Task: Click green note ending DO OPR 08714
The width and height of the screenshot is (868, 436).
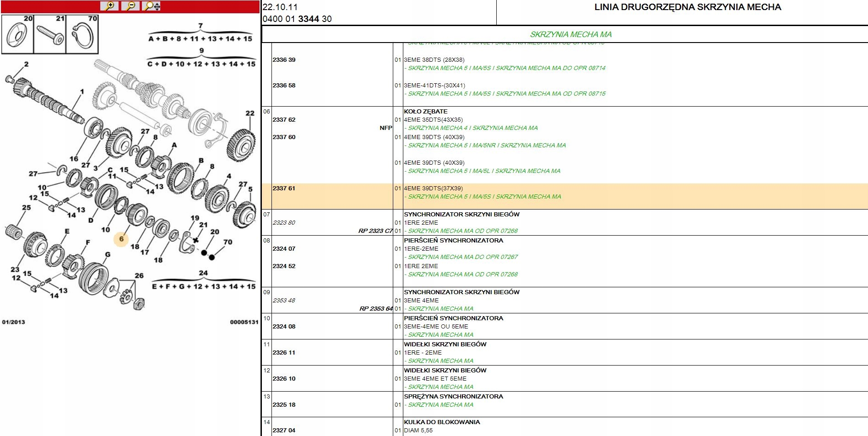Action: (505, 68)
